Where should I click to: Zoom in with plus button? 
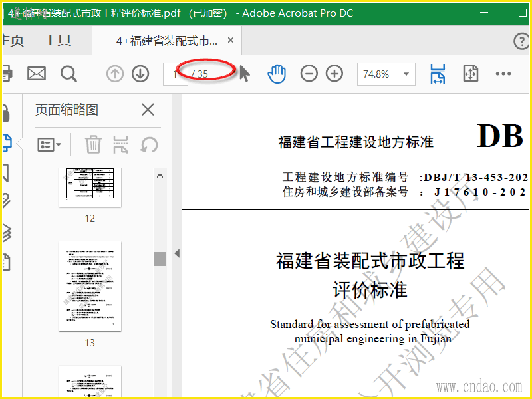[x=334, y=74]
